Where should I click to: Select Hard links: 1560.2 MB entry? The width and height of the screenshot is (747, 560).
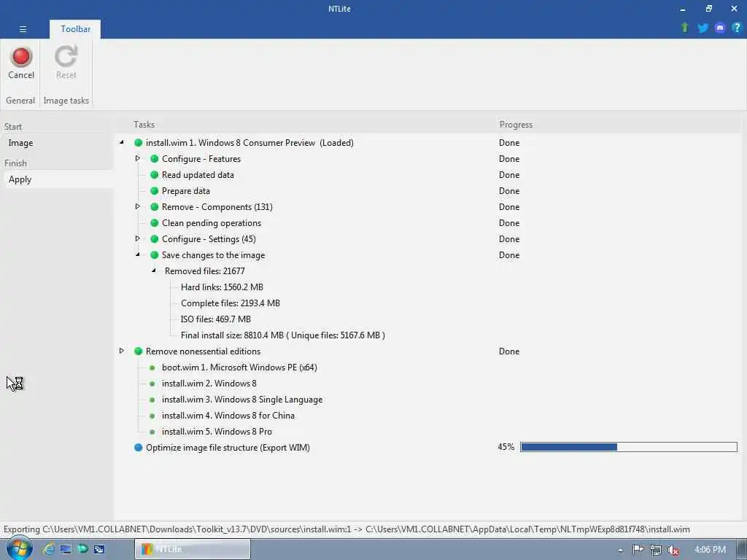click(222, 287)
